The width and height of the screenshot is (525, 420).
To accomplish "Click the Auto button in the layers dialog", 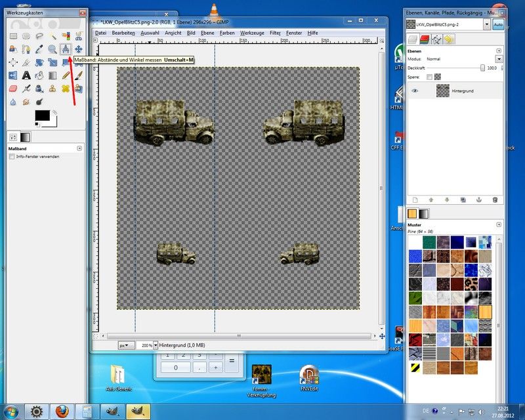I will 499,24.
